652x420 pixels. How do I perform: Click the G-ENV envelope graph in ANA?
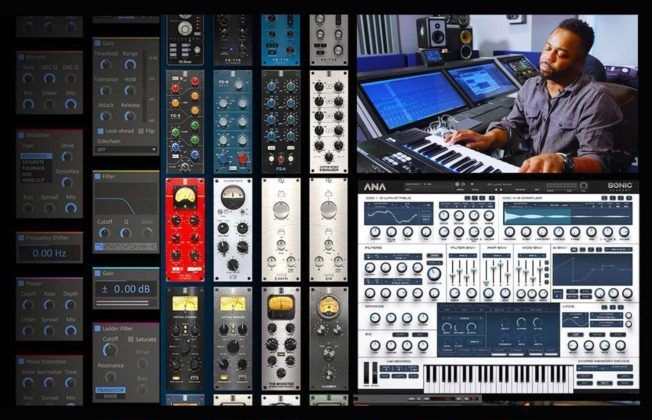(592, 270)
